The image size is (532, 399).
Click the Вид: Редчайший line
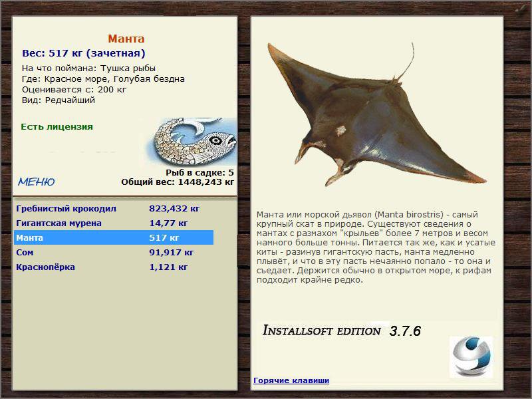pos(59,100)
